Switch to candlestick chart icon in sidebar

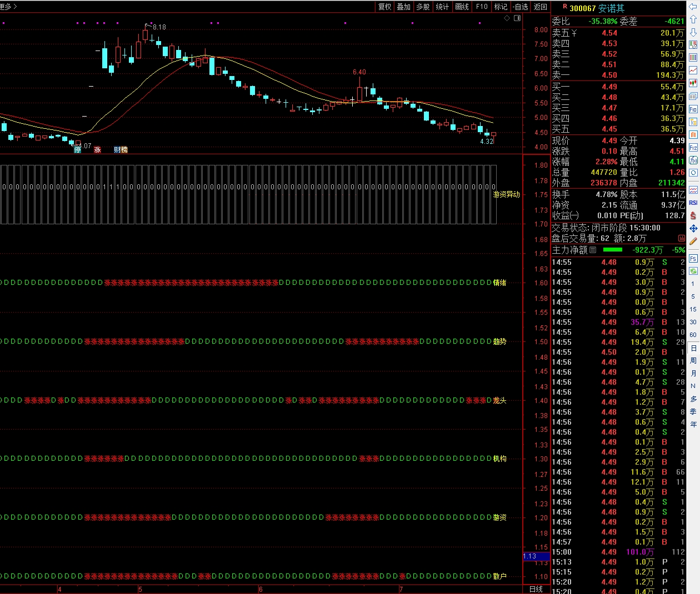point(693,83)
